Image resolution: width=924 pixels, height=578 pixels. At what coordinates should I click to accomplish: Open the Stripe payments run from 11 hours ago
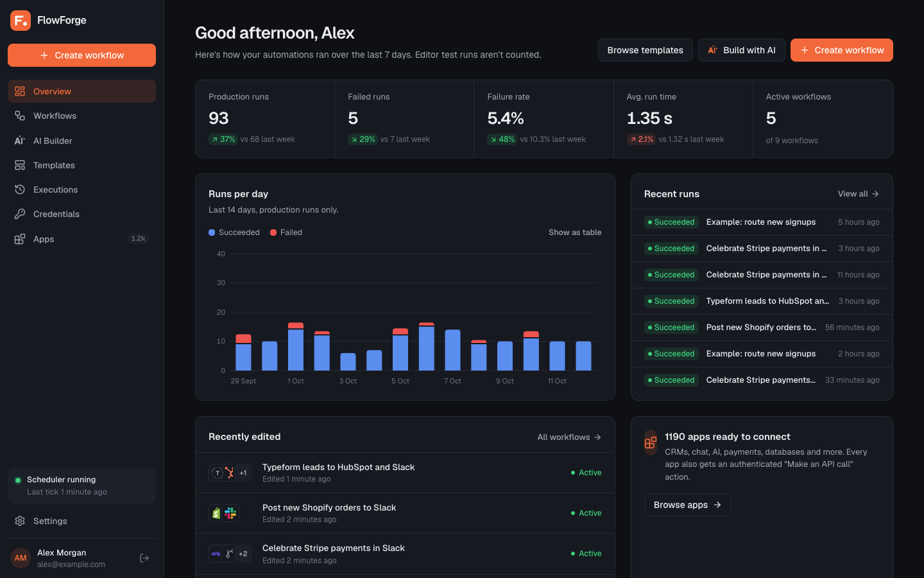(762, 275)
